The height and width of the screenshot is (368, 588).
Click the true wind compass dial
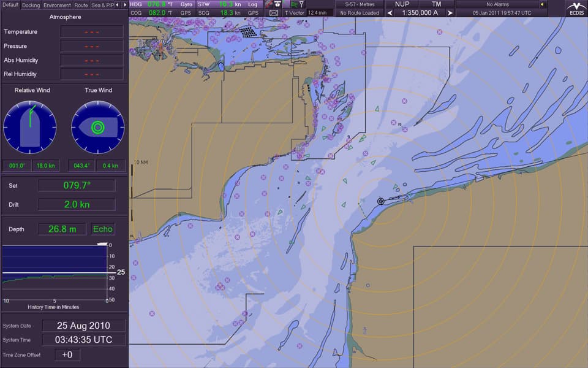tap(97, 128)
